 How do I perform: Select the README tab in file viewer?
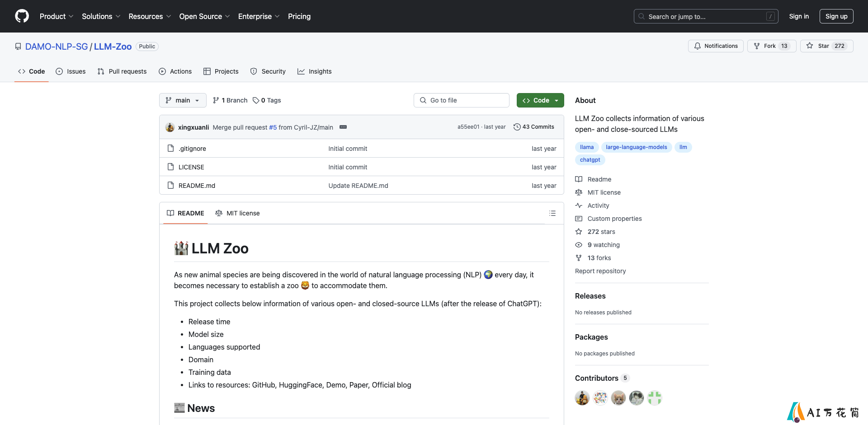pyautogui.click(x=185, y=213)
